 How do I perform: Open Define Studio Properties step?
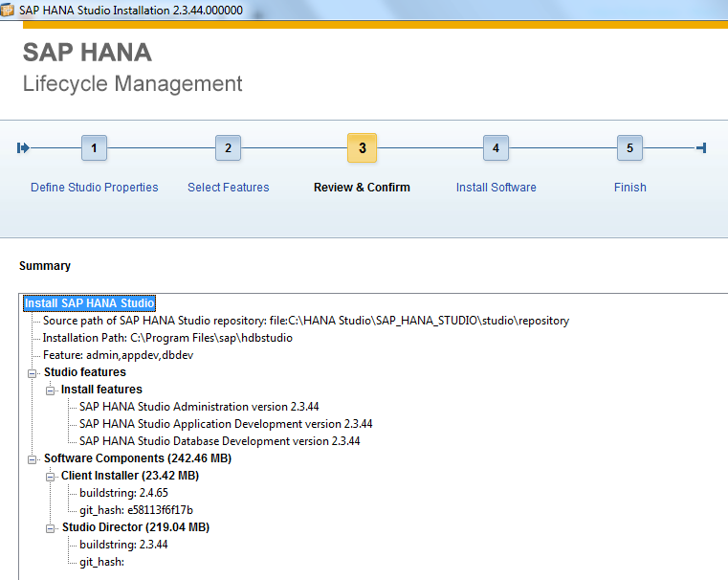pyautogui.click(x=95, y=188)
